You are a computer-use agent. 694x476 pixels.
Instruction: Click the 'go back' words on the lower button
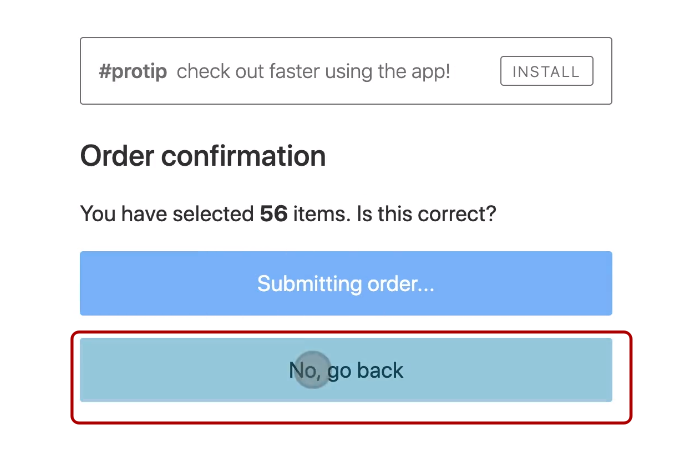[366, 371]
